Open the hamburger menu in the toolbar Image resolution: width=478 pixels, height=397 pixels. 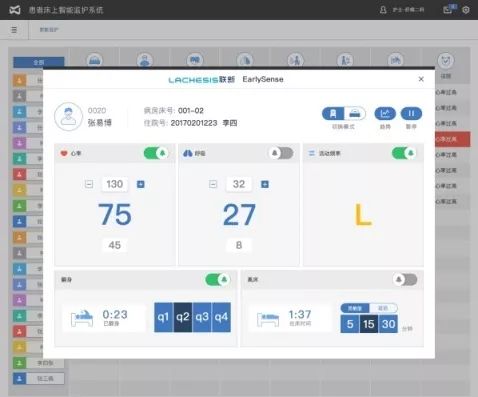(14, 30)
